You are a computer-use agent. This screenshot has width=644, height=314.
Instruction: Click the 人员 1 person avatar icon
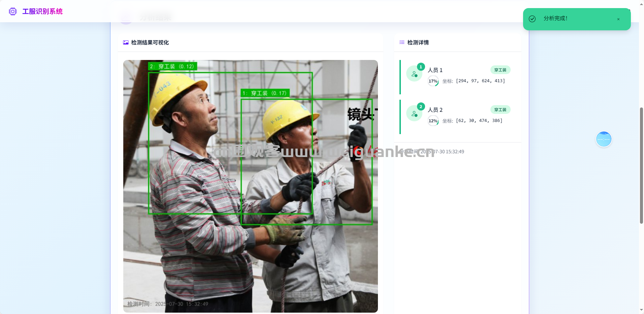pyautogui.click(x=414, y=74)
